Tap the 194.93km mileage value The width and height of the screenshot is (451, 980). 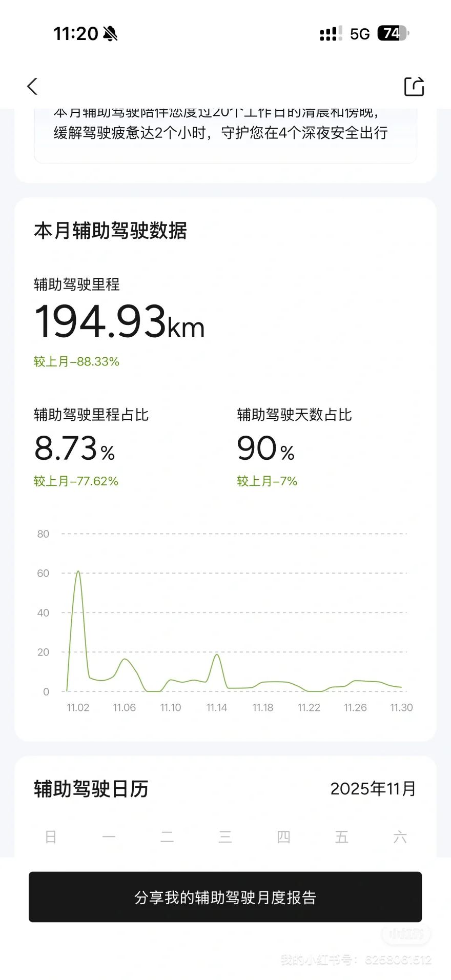[x=119, y=322]
